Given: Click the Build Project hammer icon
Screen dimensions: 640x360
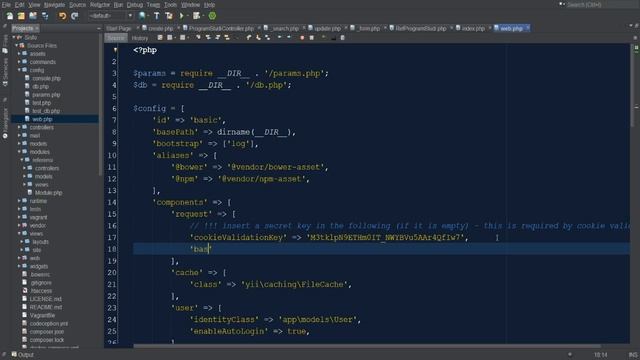Looking at the screenshot, I should (157, 16).
